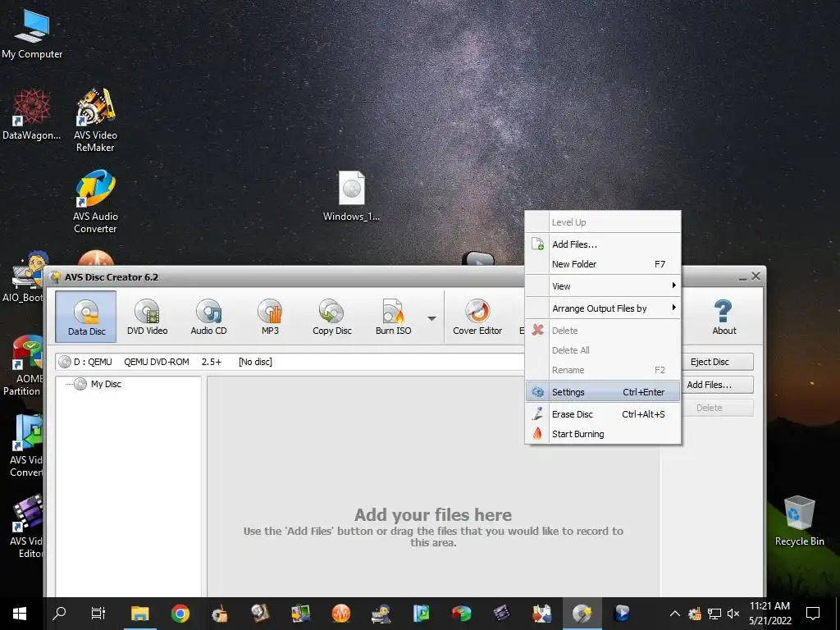The width and height of the screenshot is (840, 630).
Task: Select the AIO_Boot desktop shortcut
Action: tap(22, 277)
